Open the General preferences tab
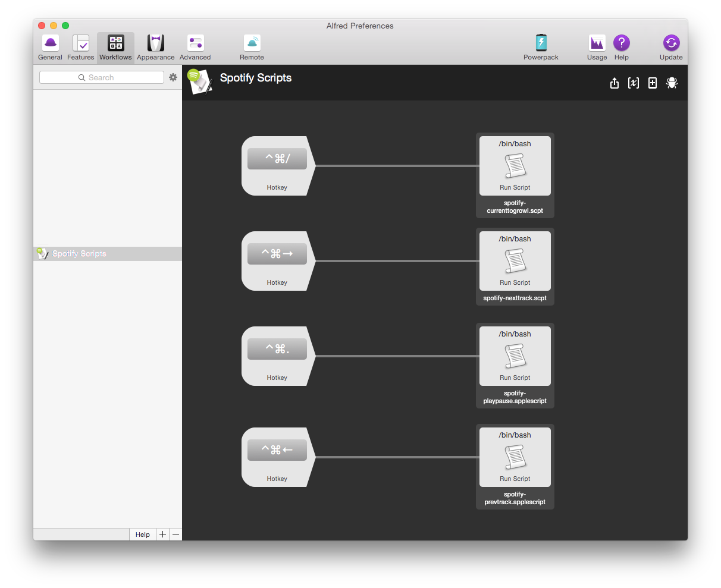The image size is (721, 588). pyautogui.click(x=50, y=48)
